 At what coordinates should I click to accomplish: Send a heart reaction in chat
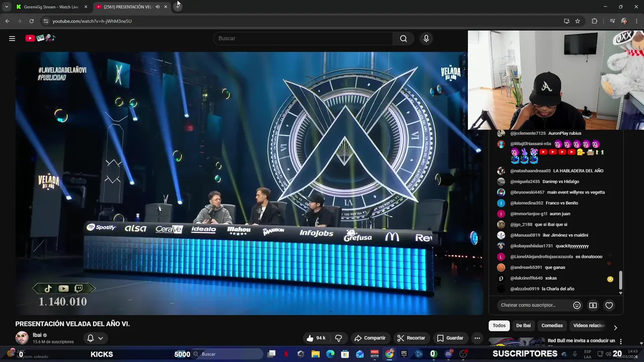coord(609,305)
